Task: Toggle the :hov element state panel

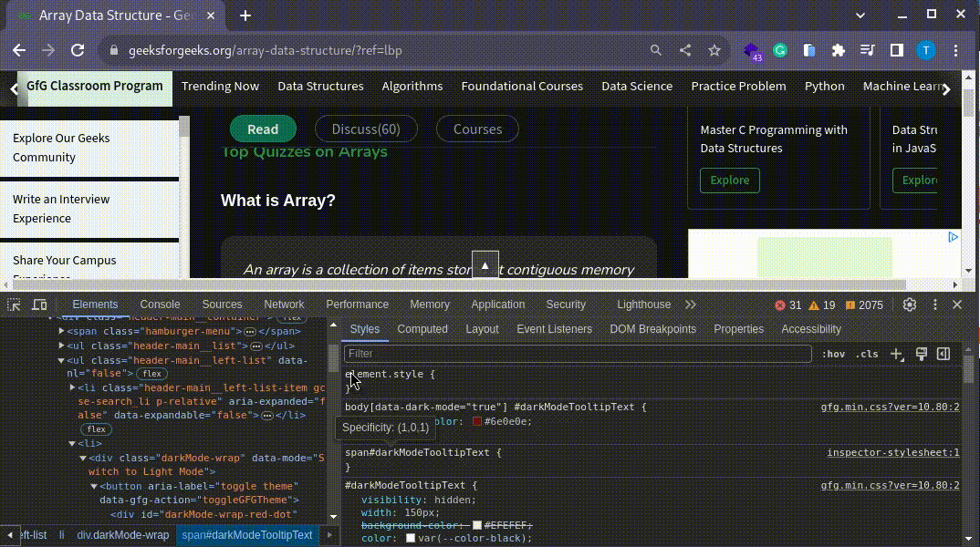Action: click(x=833, y=354)
